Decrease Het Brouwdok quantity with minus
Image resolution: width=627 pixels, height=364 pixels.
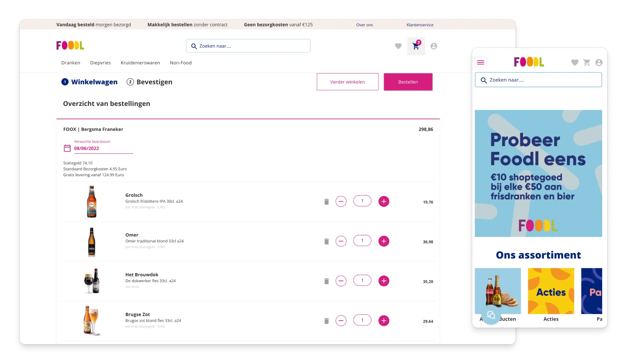tap(341, 281)
